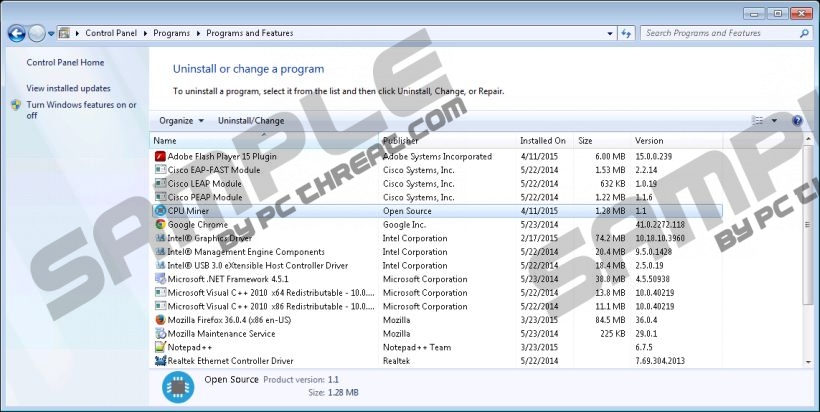Open the Organize menu

pos(181,121)
